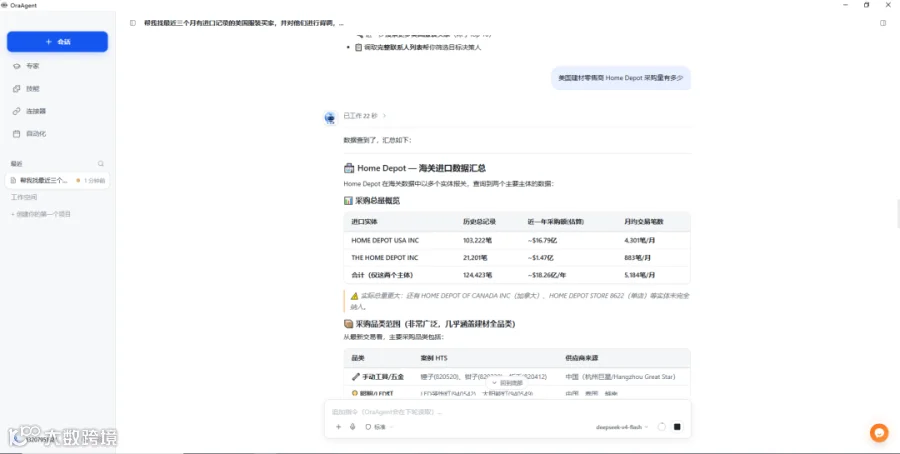This screenshot has height=454, width=900.
Task: Focus the 追加指令 message input field
Action: click(507, 412)
